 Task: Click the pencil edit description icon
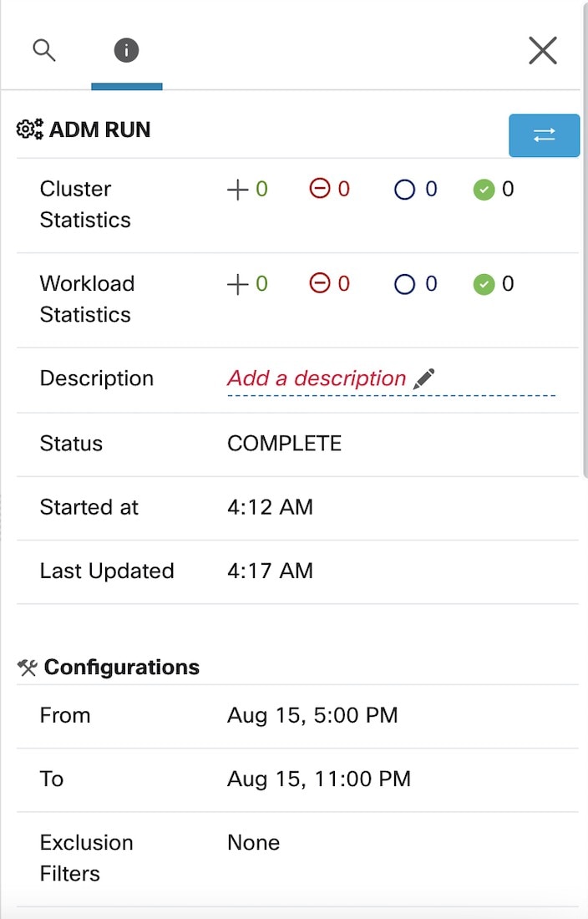(x=423, y=378)
